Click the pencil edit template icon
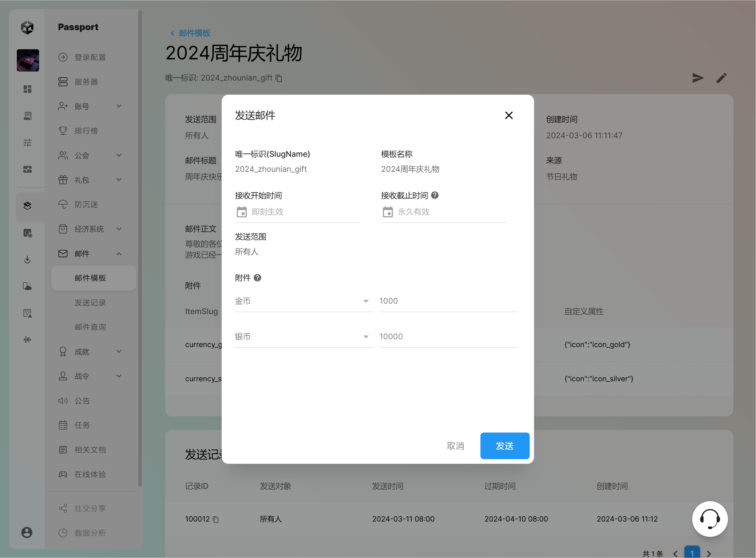Screen dimensions: 756x558 click(x=721, y=78)
